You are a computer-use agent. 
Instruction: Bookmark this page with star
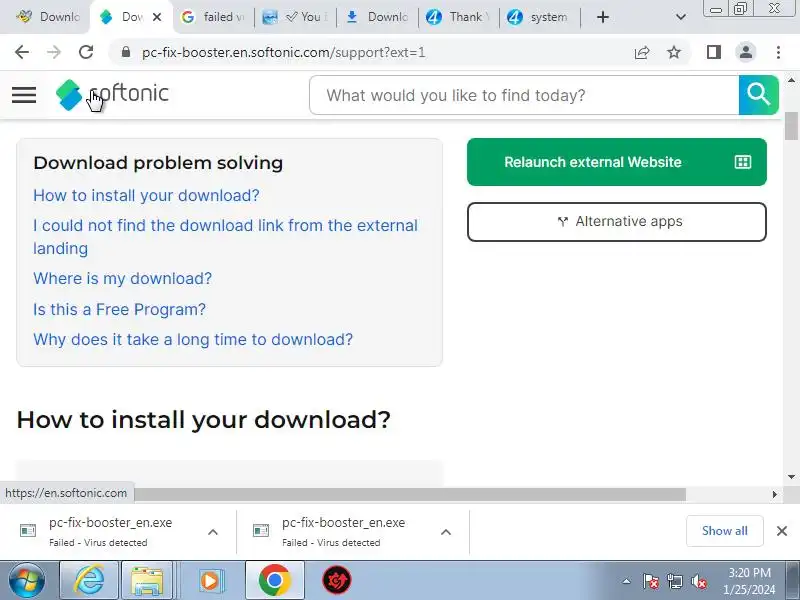click(x=674, y=52)
